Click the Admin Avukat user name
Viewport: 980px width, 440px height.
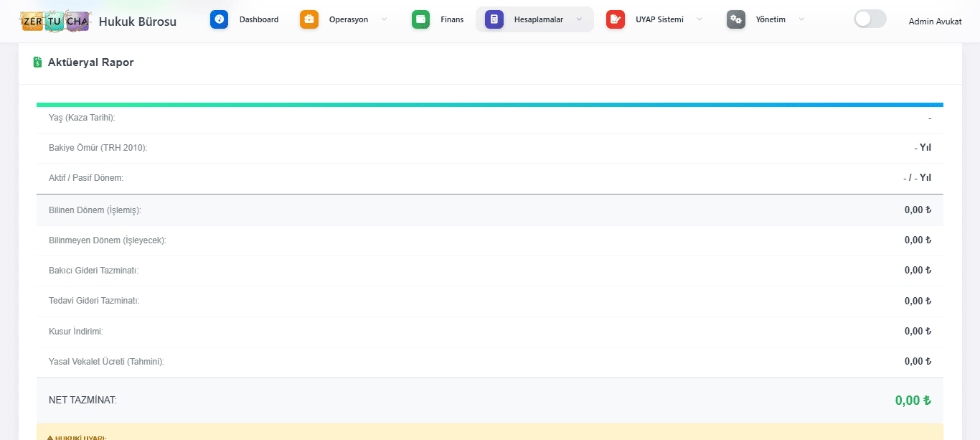pos(935,21)
